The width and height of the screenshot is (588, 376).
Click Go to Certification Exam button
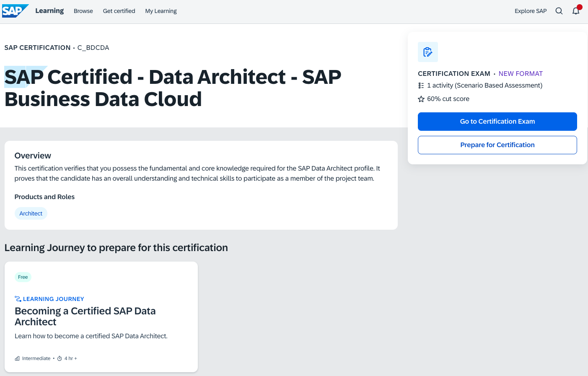[x=497, y=122]
